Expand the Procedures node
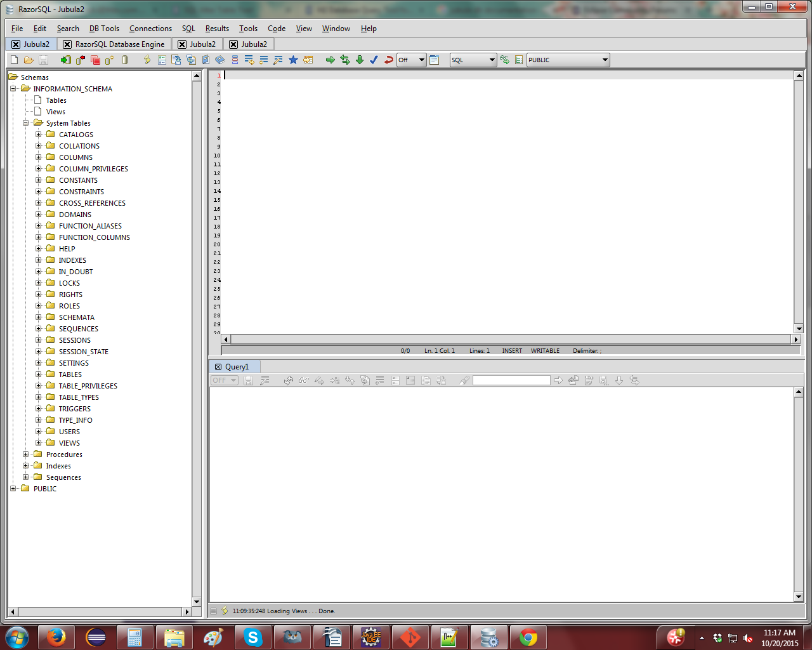The height and width of the screenshot is (650, 812). (x=26, y=454)
